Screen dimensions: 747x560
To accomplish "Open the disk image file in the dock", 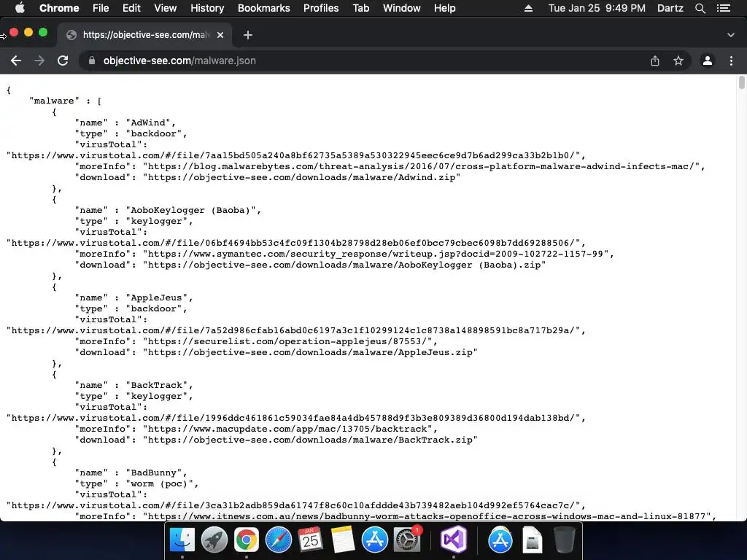I will coord(532,540).
